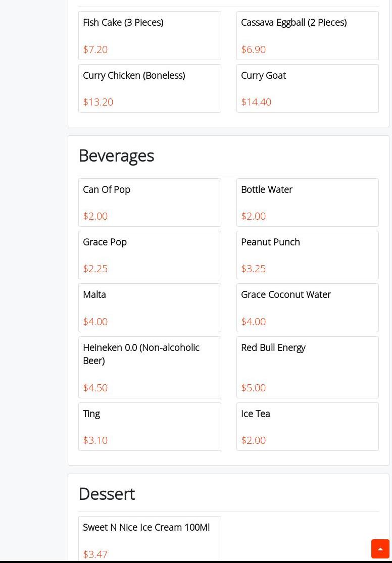Click the Dessert section heading
Screen dimensions: 392x563
click(107, 494)
